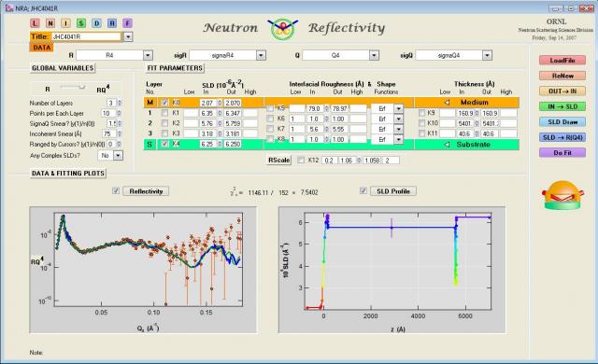Click the SLD Profile plot button
Screen dimensions: 598x364
pyautogui.click(x=393, y=191)
